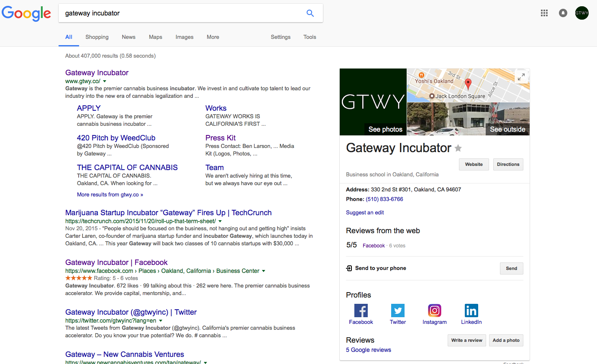Switch to the Images tab
The width and height of the screenshot is (597, 364).
(x=184, y=37)
